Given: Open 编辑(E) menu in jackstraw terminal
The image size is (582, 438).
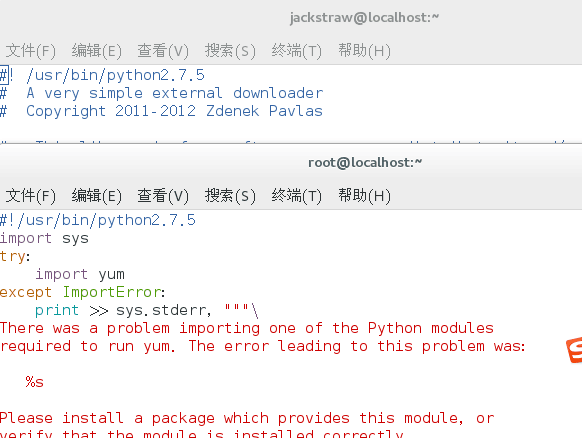Looking at the screenshot, I should coord(97,50).
